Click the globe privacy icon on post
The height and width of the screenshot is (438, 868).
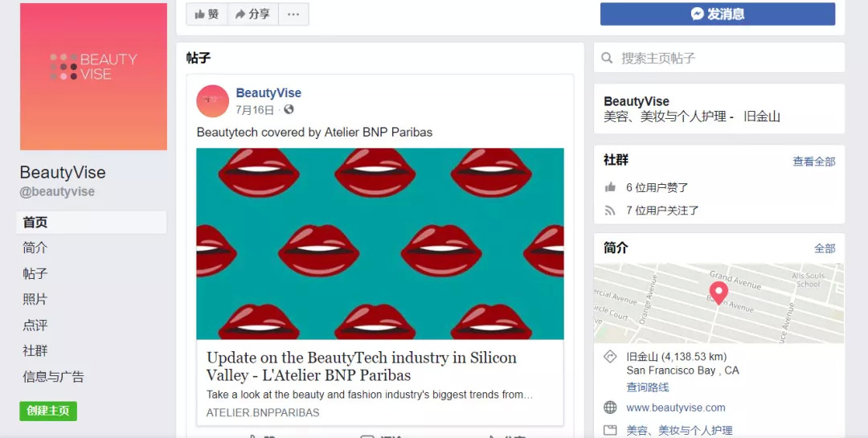[289, 110]
